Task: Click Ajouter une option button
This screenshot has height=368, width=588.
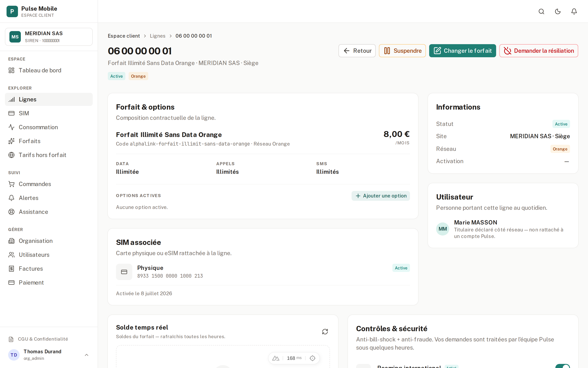Action: (381, 196)
